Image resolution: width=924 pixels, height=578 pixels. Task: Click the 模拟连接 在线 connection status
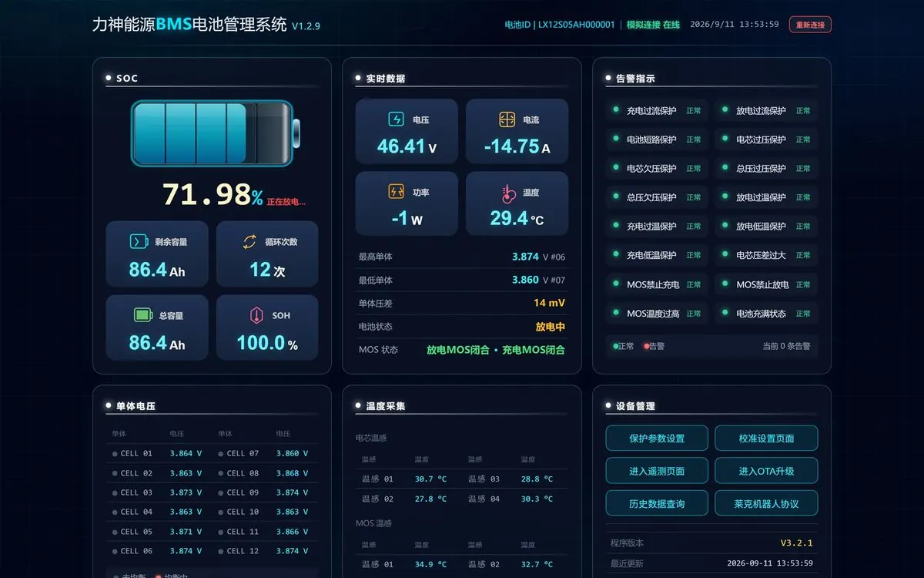coord(653,25)
